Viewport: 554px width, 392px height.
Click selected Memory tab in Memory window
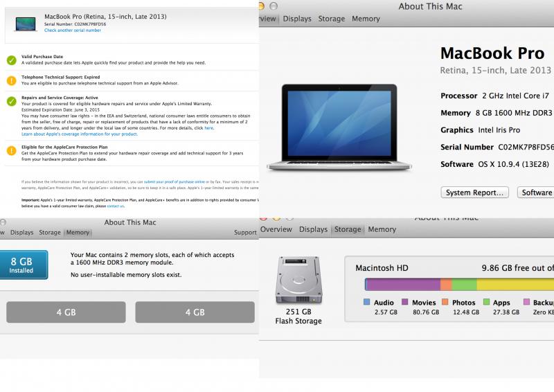(x=78, y=233)
